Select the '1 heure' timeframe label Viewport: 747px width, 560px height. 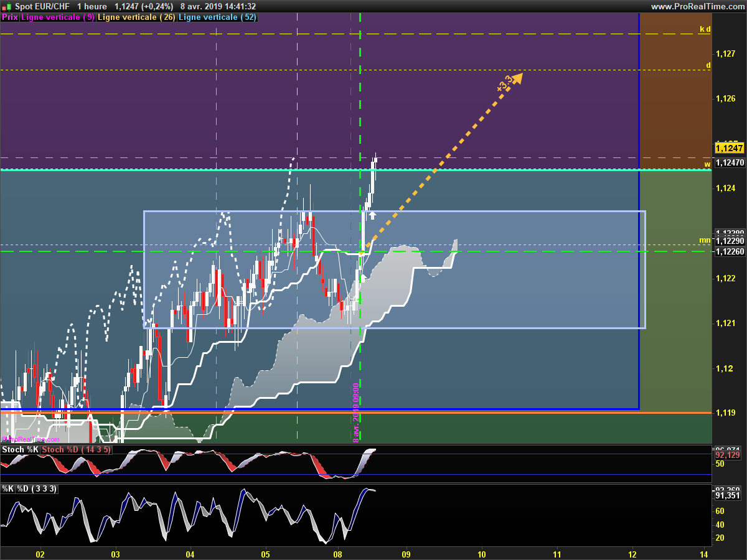[93, 6]
